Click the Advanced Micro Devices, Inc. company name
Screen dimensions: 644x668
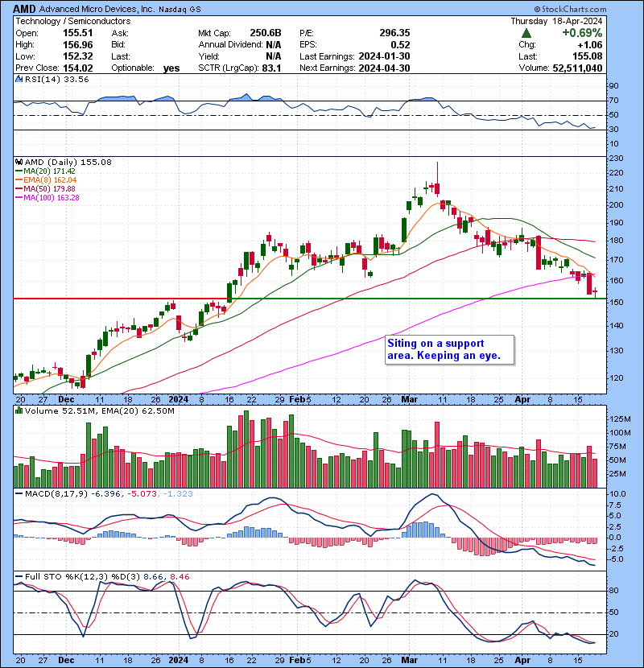pyautogui.click(x=97, y=10)
